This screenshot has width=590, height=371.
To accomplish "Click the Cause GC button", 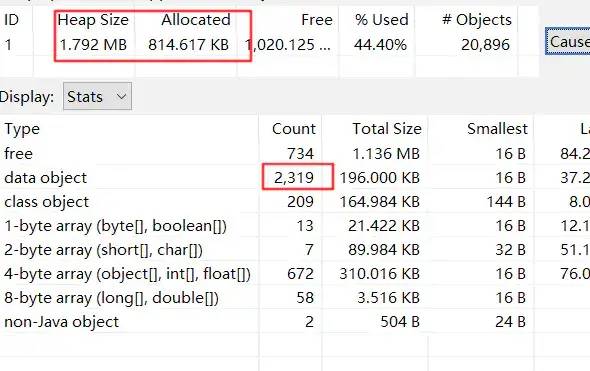I will click(x=568, y=41).
